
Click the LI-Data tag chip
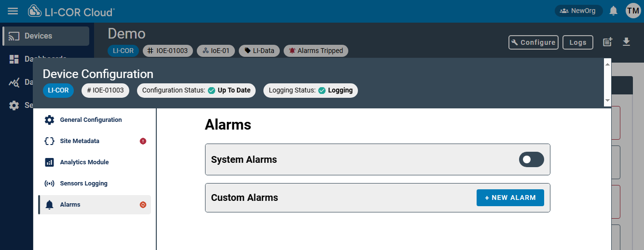(x=259, y=51)
